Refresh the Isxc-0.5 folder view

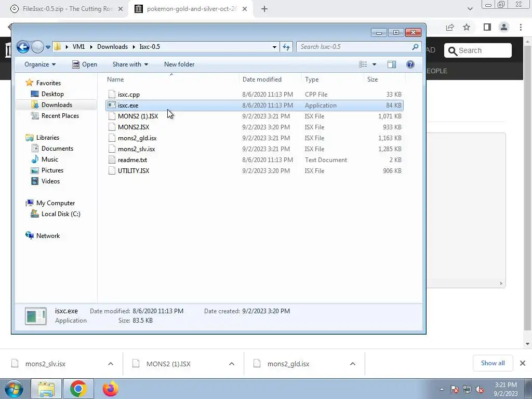pos(286,47)
